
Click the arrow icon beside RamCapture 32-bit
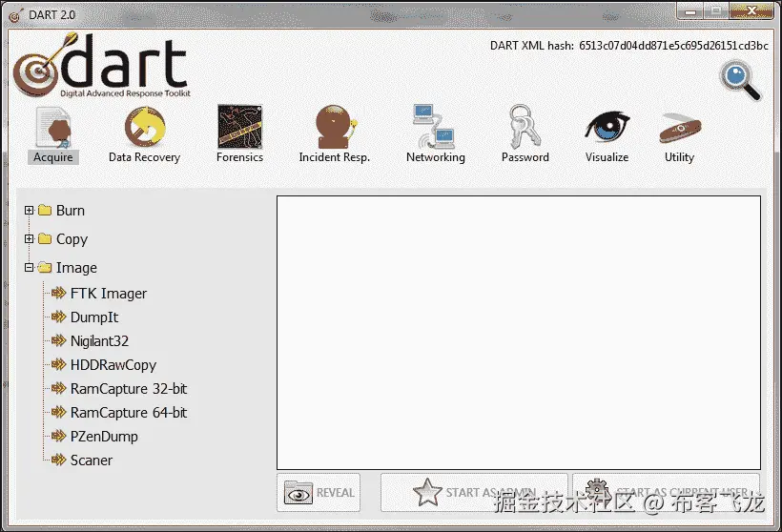click(x=59, y=388)
